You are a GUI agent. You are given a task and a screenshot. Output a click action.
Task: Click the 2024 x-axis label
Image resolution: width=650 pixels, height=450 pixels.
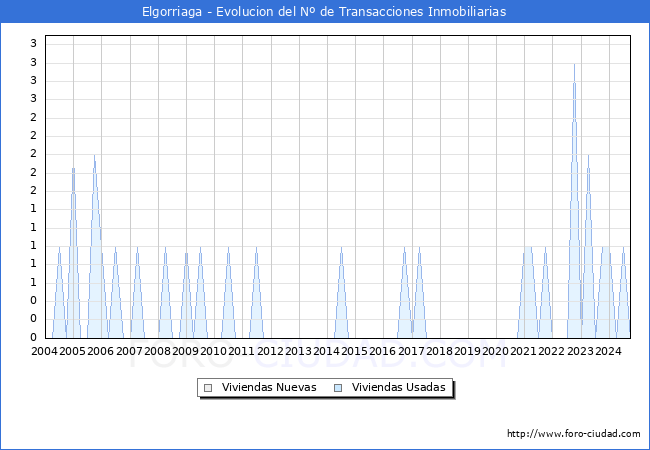click(x=608, y=351)
